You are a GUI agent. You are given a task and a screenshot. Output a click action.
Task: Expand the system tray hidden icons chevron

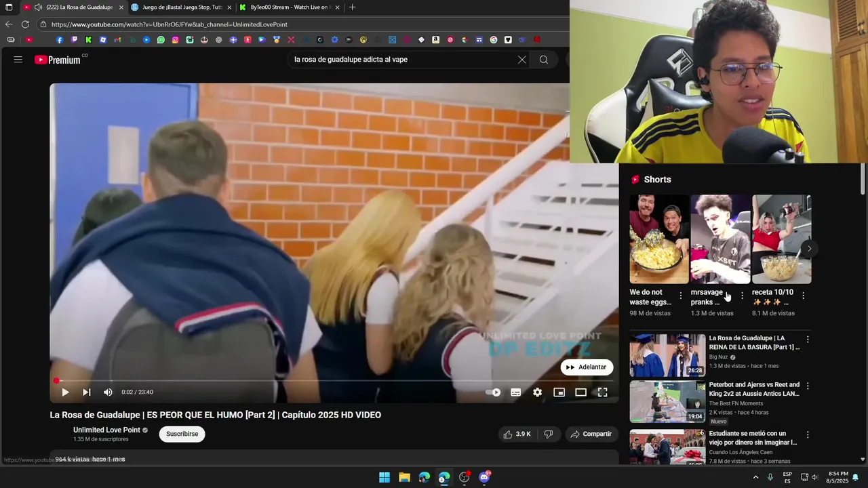[x=755, y=477]
